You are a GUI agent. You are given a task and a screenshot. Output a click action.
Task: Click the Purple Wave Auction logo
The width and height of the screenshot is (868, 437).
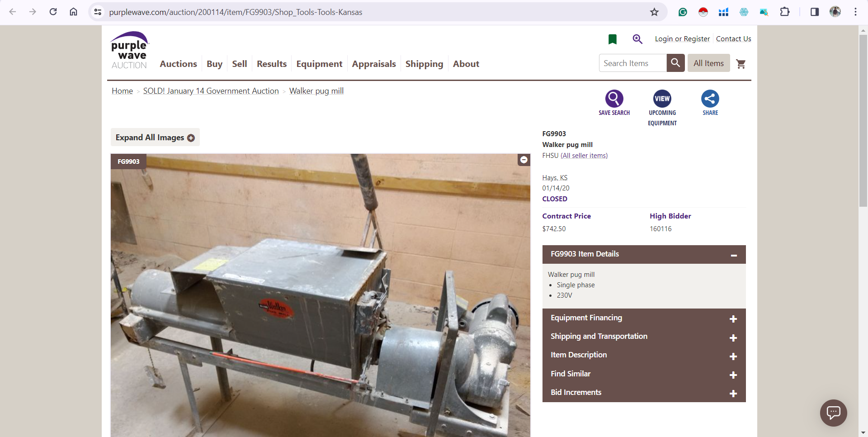click(130, 51)
